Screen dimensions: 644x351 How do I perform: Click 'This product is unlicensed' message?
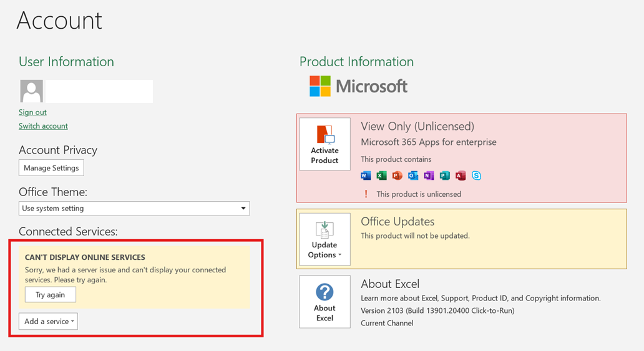(419, 194)
